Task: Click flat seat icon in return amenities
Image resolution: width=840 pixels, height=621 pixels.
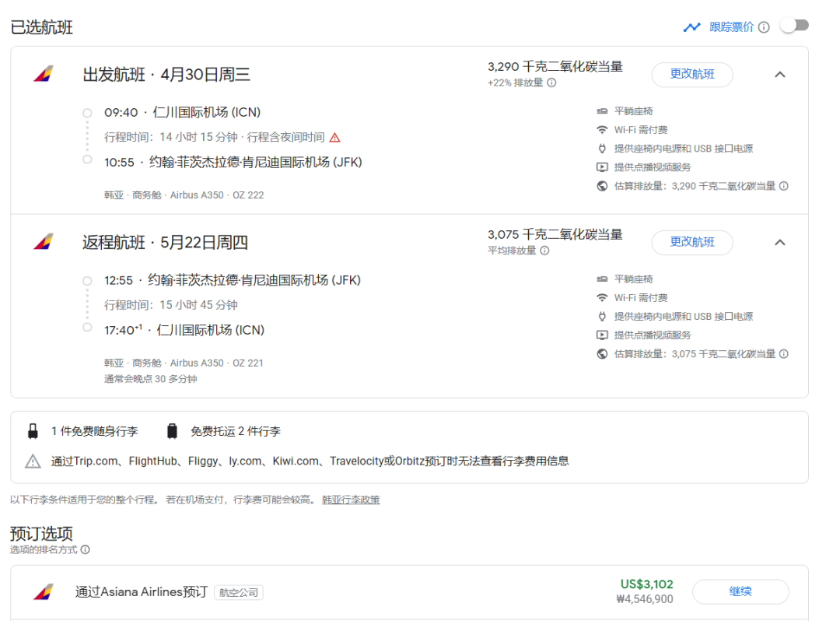Action: coord(602,279)
